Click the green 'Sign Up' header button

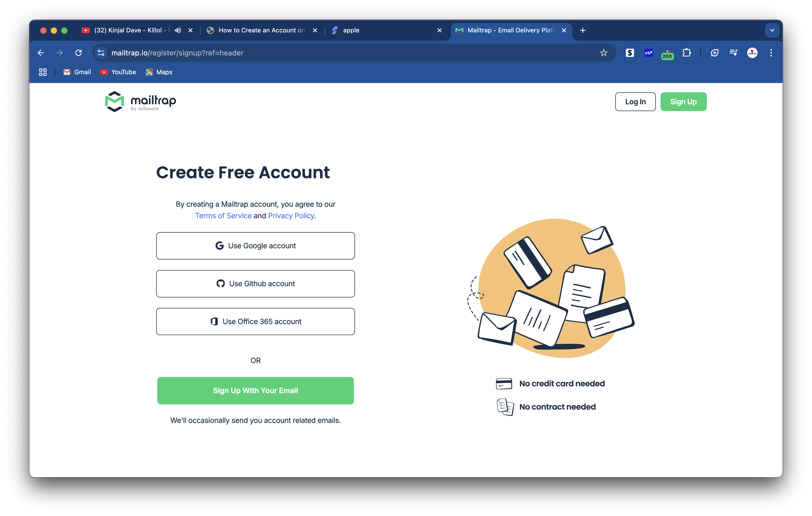tap(683, 102)
